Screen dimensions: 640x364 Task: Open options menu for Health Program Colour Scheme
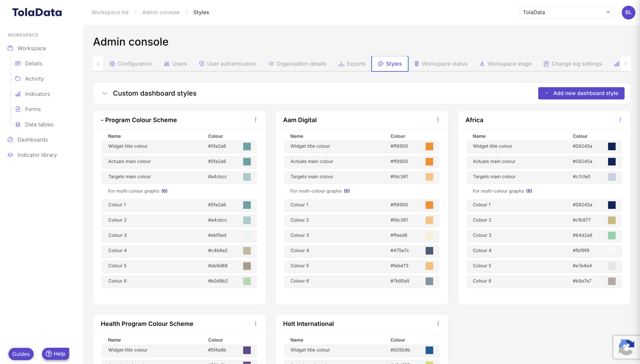(x=255, y=323)
